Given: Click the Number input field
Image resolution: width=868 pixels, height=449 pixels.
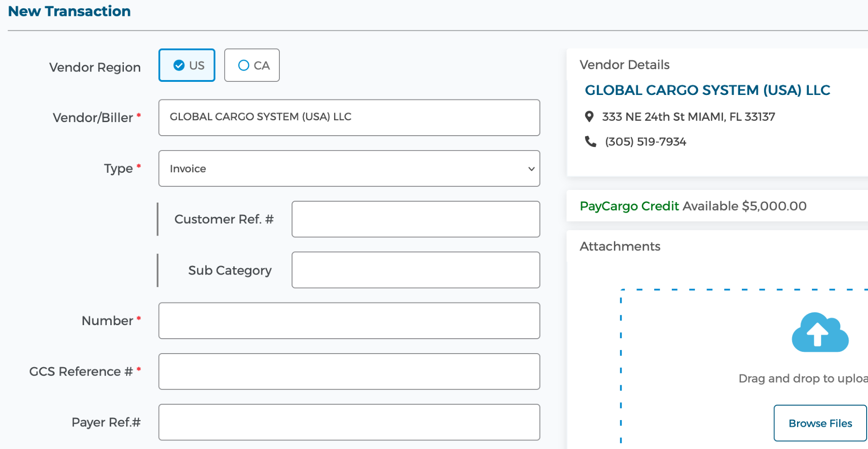Looking at the screenshot, I should click(x=349, y=321).
